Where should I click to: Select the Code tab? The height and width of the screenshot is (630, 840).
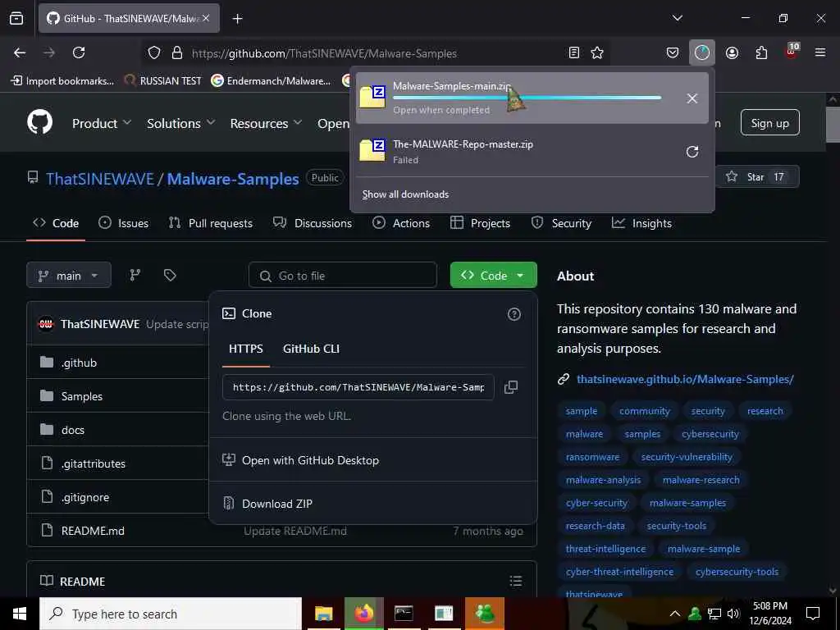pyautogui.click(x=56, y=223)
